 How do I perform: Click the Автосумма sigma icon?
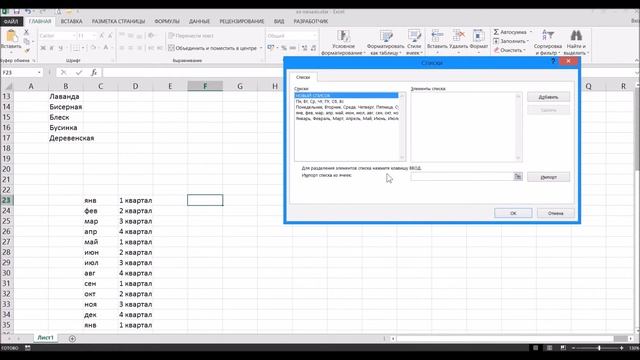click(496, 32)
